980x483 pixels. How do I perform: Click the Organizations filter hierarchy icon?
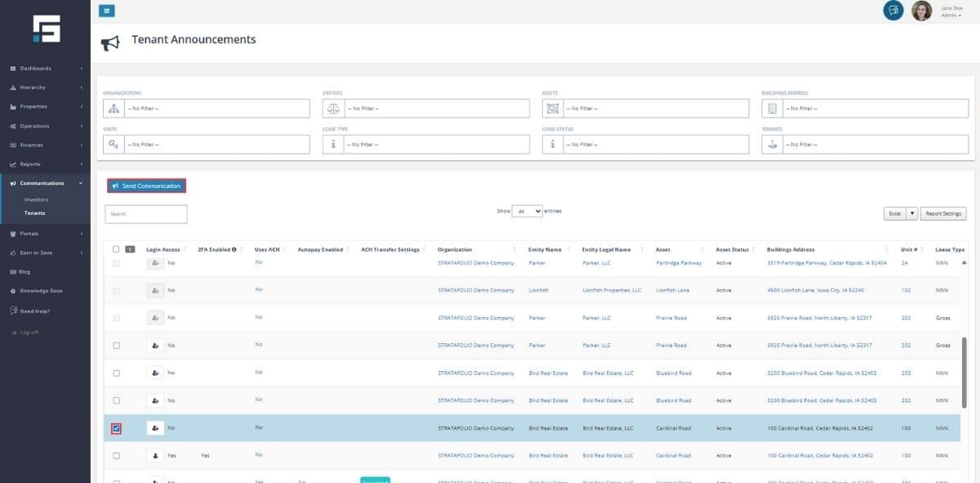coord(114,109)
